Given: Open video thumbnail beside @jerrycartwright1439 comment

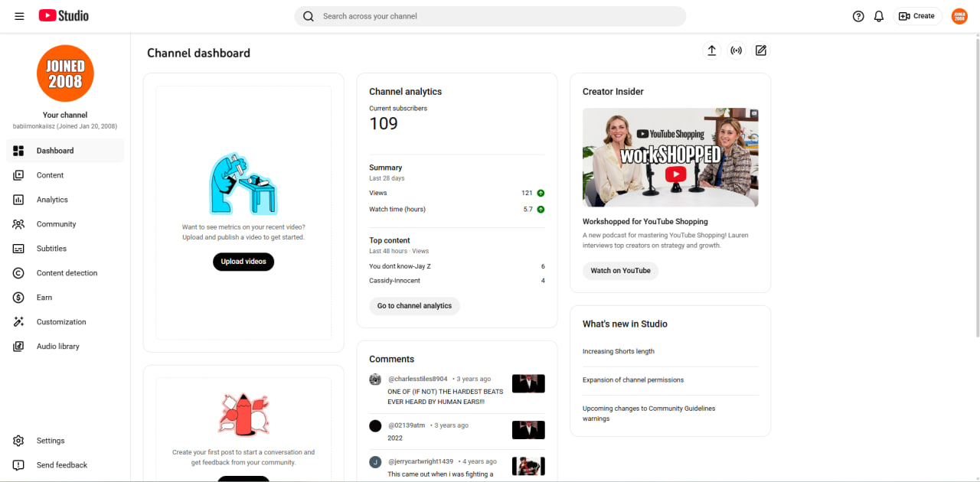Looking at the screenshot, I should (528, 466).
